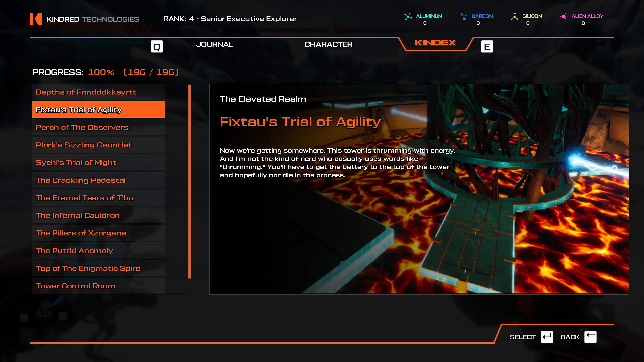The width and height of the screenshot is (644, 362).
Task: Click the Silicon resource icon
Action: (514, 16)
